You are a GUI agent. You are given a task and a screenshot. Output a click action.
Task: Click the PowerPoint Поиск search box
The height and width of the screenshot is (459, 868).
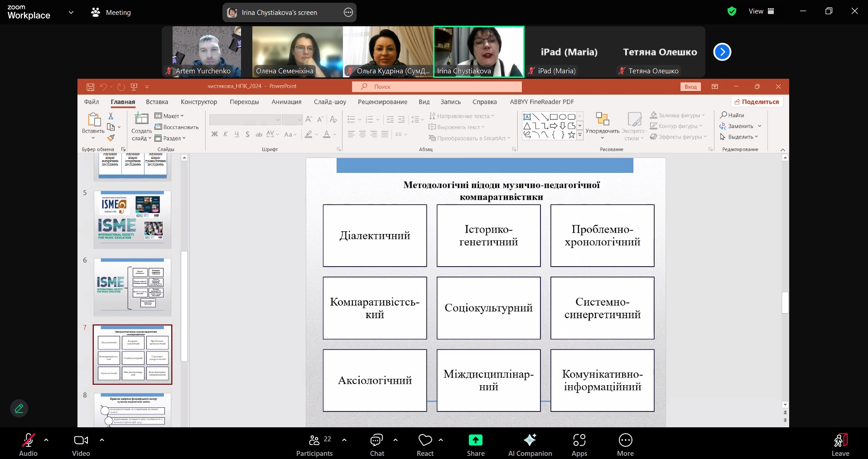pyautogui.click(x=437, y=86)
